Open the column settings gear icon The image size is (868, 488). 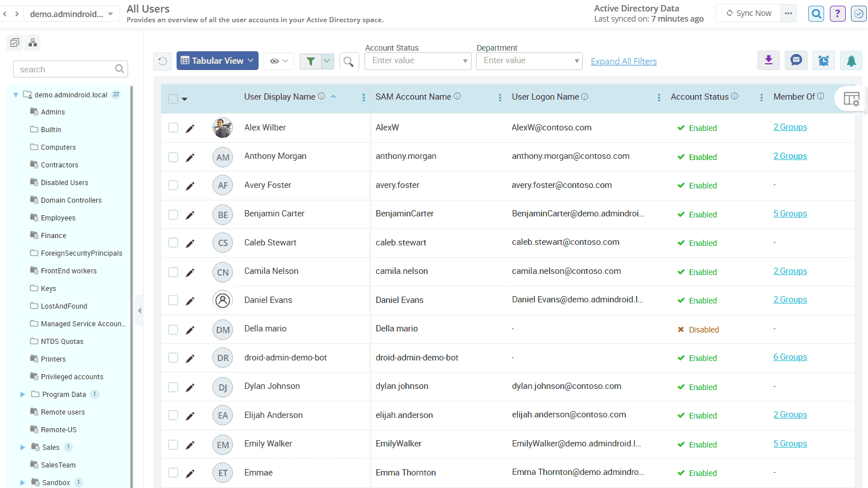tap(852, 99)
